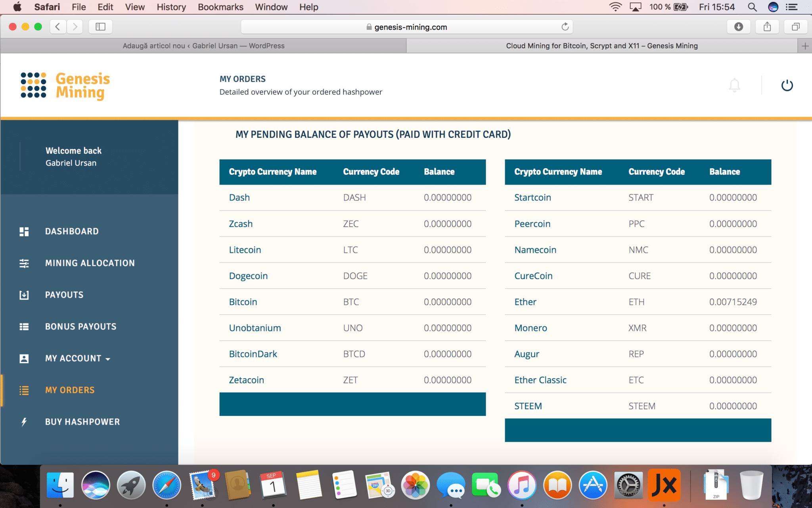Click the My Account person icon
Viewport: 812px width, 508px height.
click(24, 358)
